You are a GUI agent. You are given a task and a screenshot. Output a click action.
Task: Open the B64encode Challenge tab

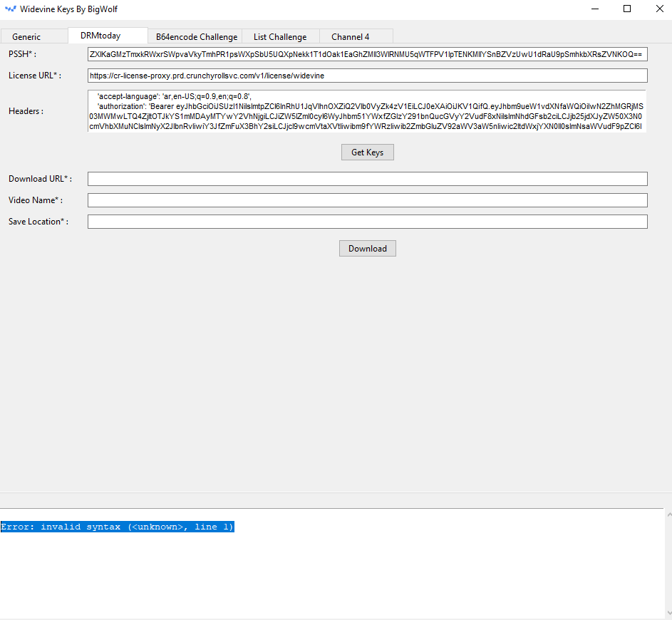pyautogui.click(x=196, y=37)
